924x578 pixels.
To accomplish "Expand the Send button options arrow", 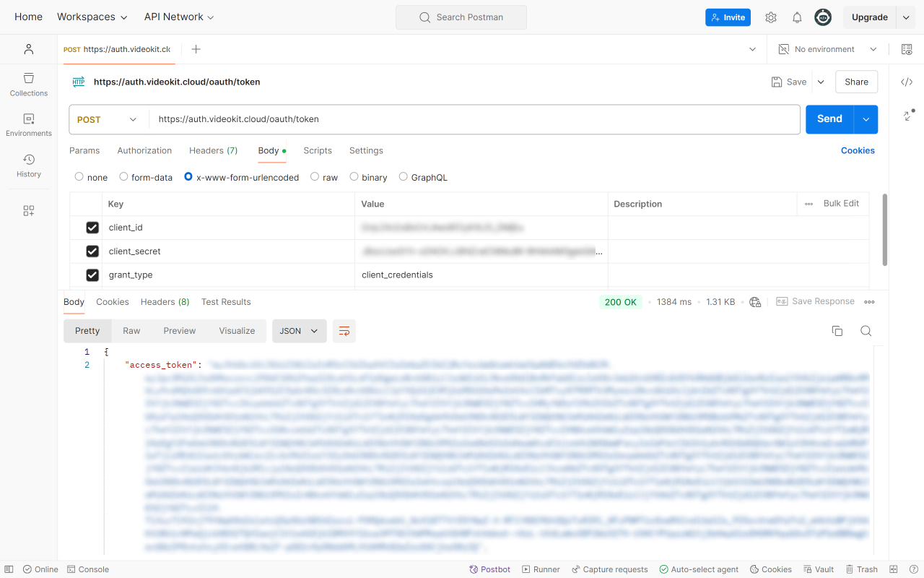I will pyautogui.click(x=866, y=120).
